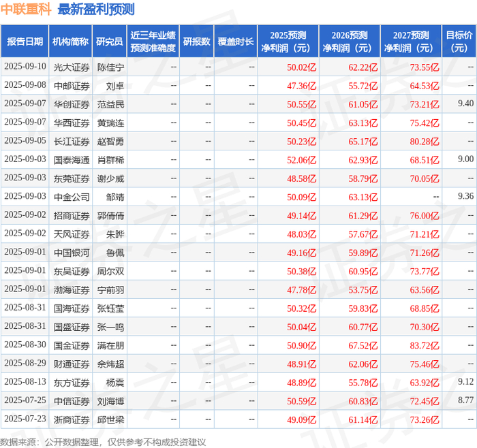Click the 中联重科 title text

[x=26, y=9]
